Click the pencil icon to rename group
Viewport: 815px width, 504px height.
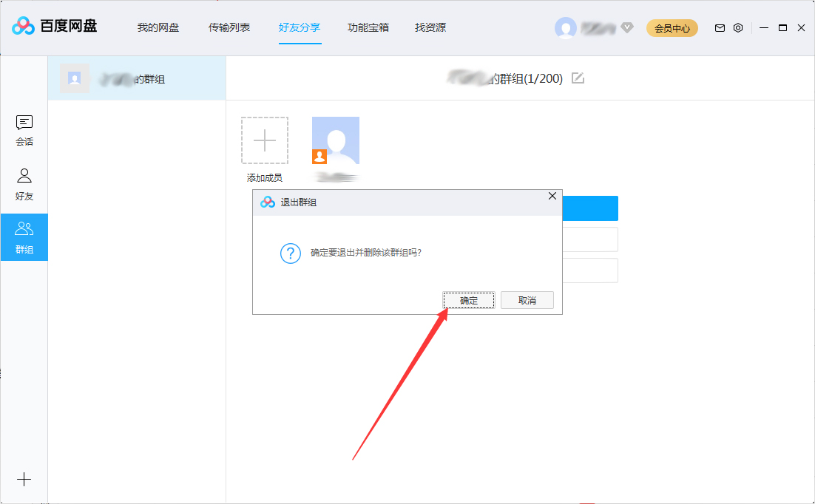577,78
